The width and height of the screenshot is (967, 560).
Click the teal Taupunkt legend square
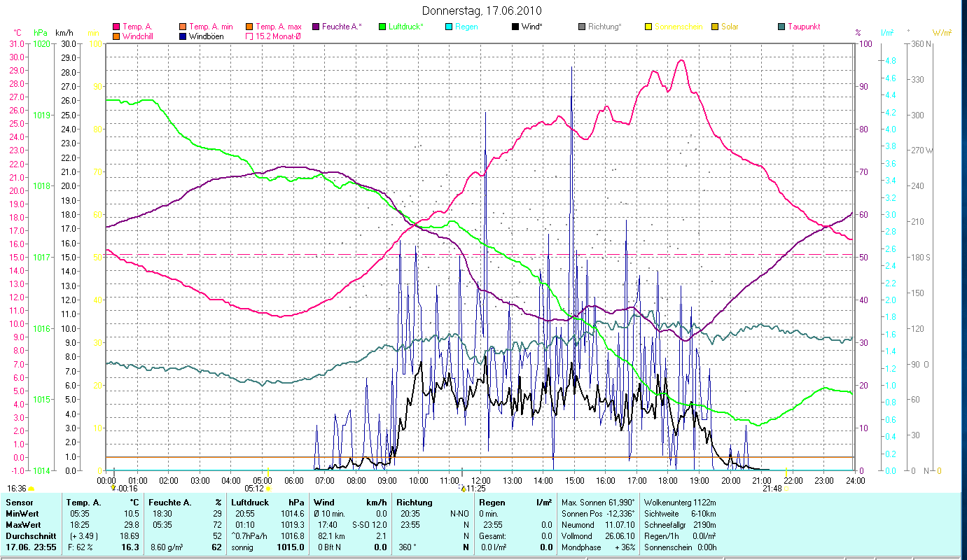pos(781,27)
